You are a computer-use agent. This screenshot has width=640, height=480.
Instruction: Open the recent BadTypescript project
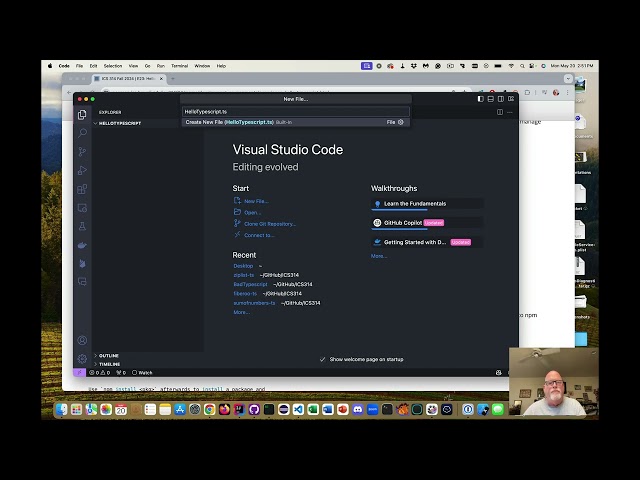coord(250,284)
